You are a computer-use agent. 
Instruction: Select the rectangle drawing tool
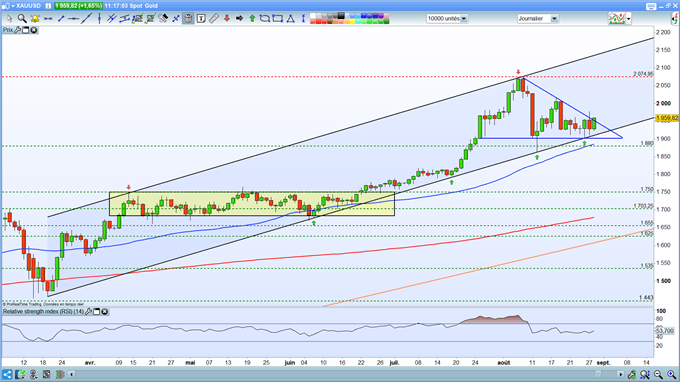(x=278, y=19)
